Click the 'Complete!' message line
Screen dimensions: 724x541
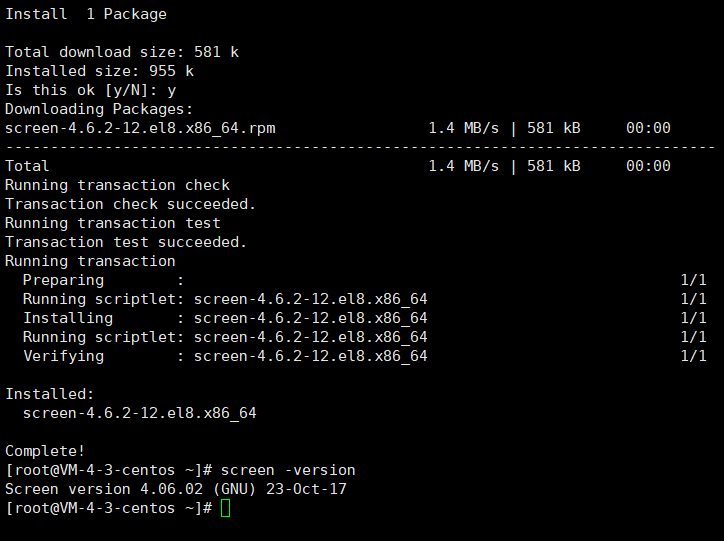click(45, 451)
